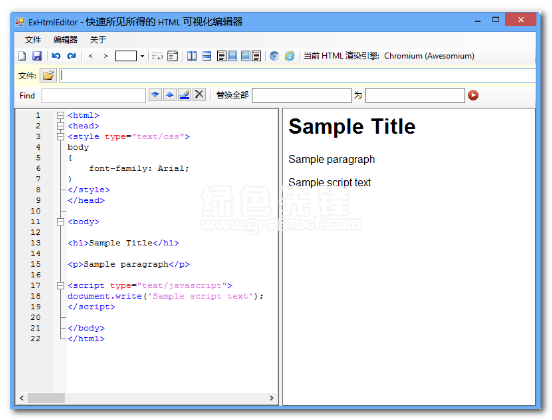Collapse the <style> fold on line 3
The height and width of the screenshot is (420, 552).
click(x=61, y=137)
